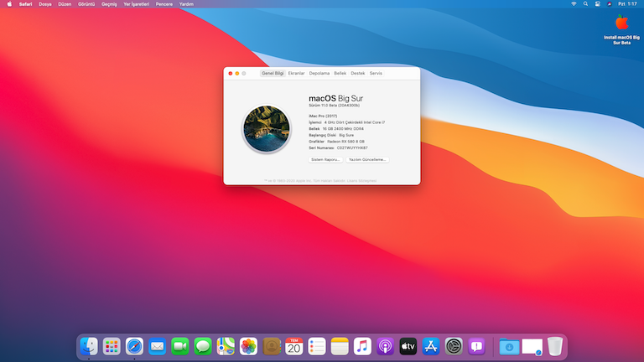
Task: Open Finder from the dock
Action: tap(89, 346)
